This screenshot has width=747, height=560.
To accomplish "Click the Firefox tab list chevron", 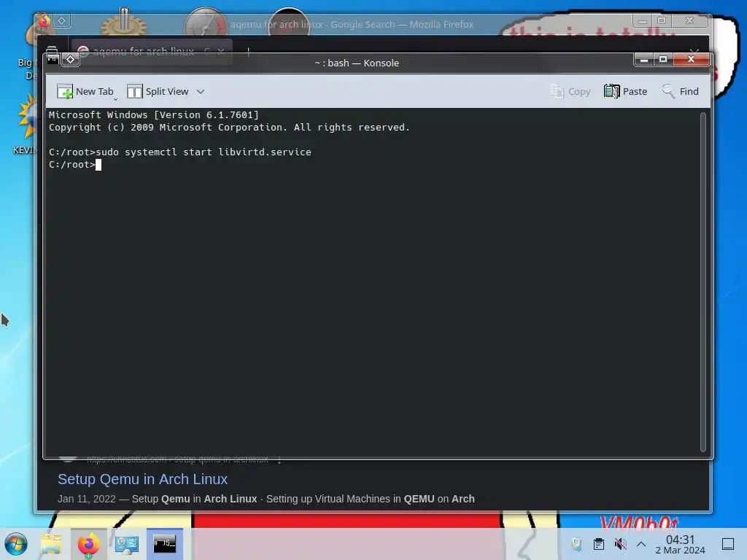I will (x=694, y=50).
